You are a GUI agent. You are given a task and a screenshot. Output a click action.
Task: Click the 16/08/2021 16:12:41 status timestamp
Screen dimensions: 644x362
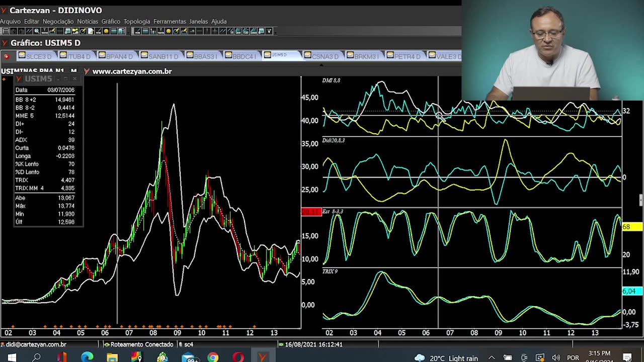click(310, 344)
